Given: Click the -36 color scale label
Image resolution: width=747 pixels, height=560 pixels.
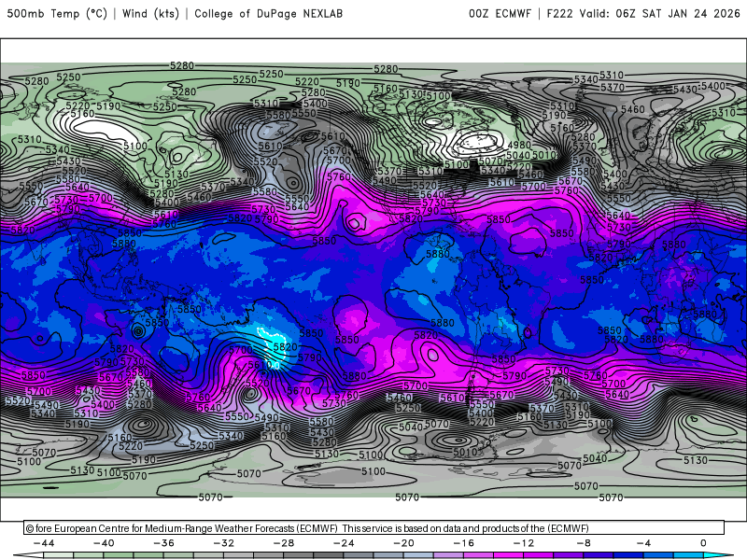Looking at the screenshot, I should tap(164, 543).
